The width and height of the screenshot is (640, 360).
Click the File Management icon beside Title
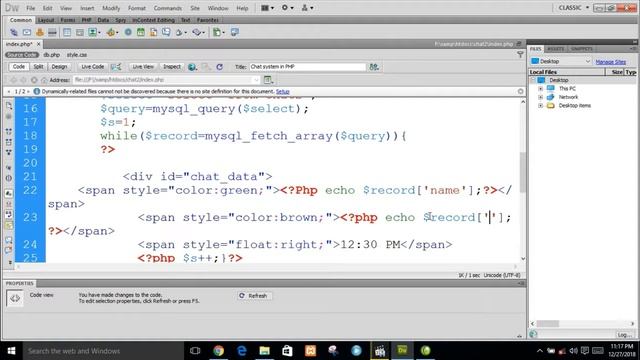pos(374,67)
